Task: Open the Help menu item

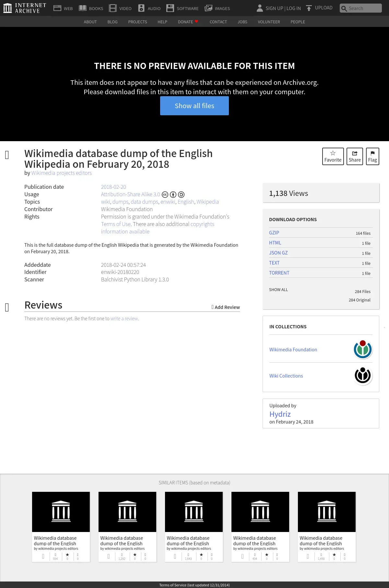Action: (162, 22)
